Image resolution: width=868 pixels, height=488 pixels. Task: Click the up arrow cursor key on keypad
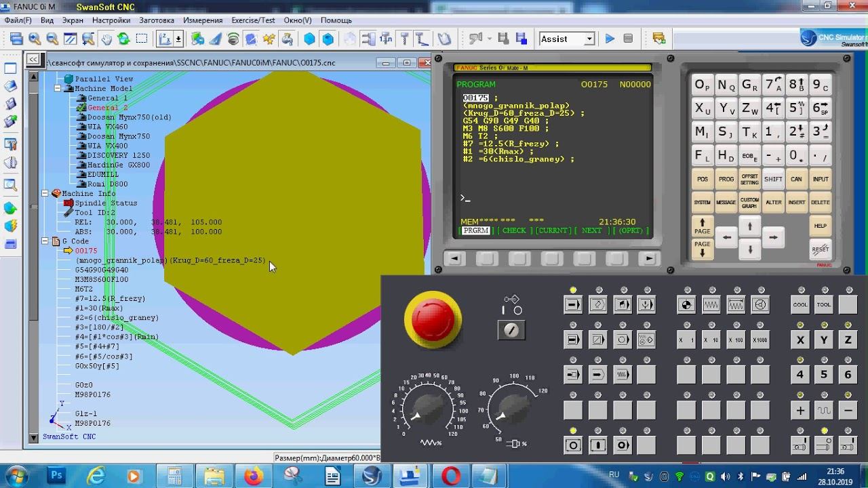click(749, 226)
